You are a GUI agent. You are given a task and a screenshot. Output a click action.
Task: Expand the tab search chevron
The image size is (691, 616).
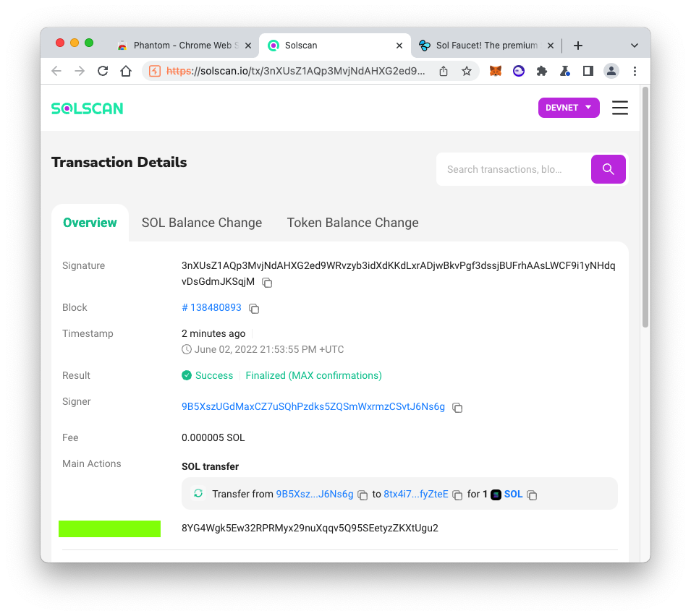(x=635, y=45)
